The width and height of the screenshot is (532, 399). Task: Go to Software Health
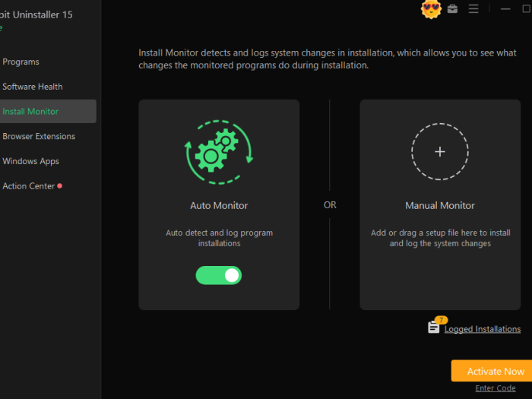tap(33, 87)
